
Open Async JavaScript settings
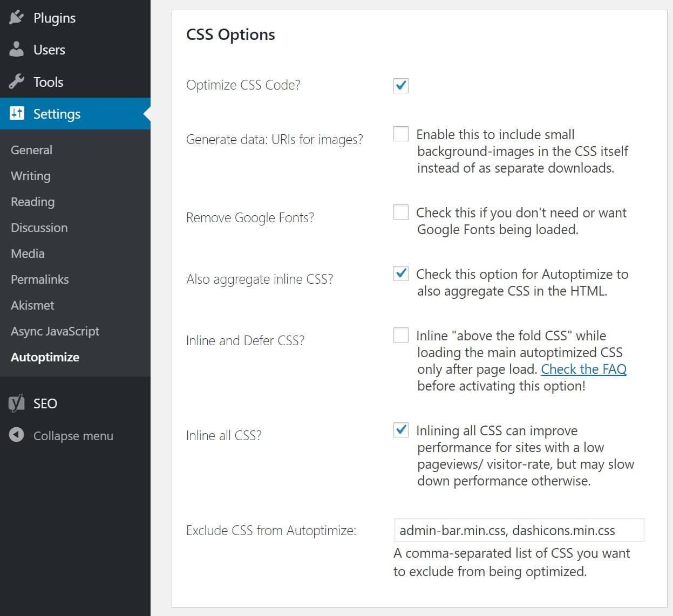tap(55, 331)
